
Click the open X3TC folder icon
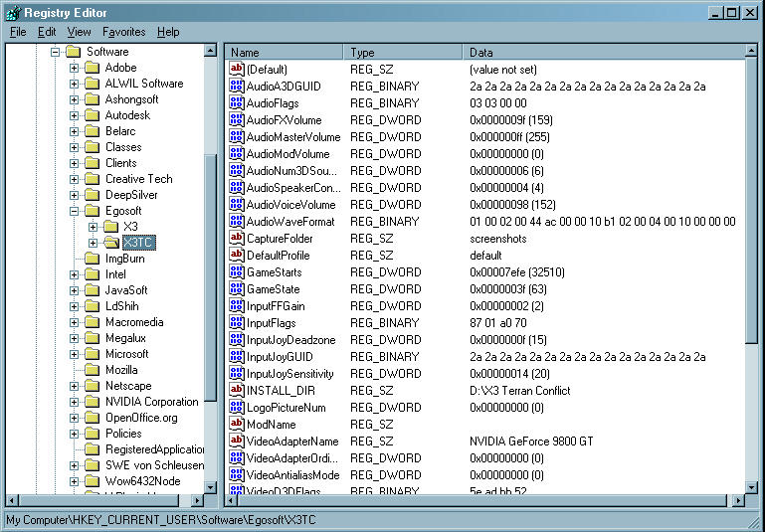(x=111, y=243)
